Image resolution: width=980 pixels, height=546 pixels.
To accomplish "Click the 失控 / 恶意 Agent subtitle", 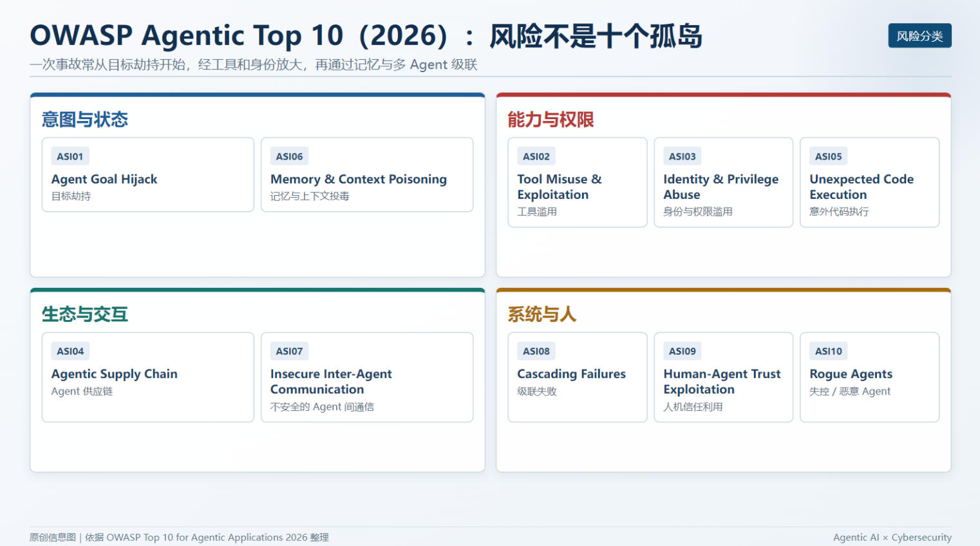I will (850, 391).
